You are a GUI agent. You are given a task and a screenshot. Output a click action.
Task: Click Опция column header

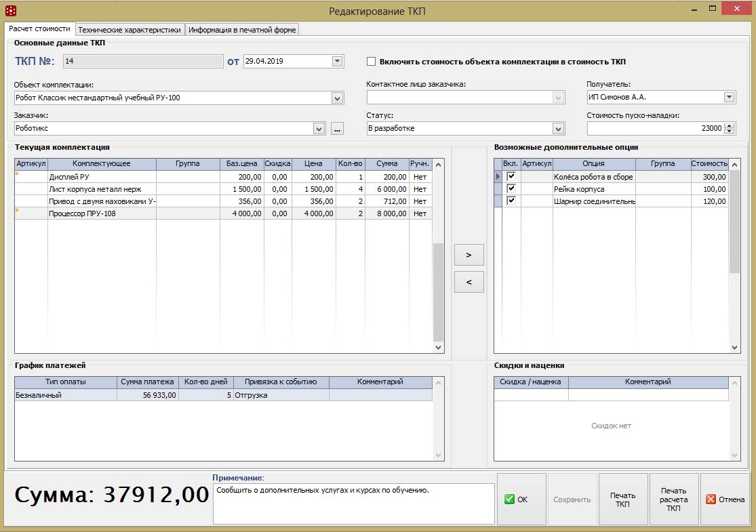coord(593,164)
